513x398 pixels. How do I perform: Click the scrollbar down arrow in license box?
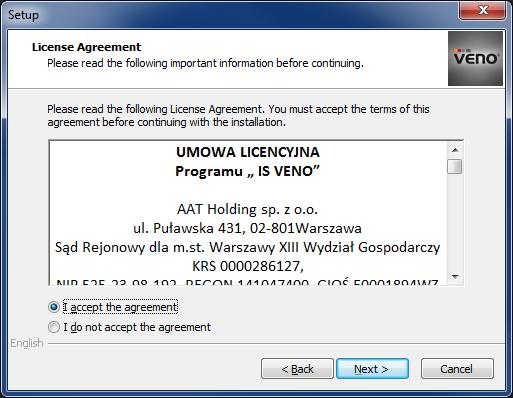(x=455, y=277)
